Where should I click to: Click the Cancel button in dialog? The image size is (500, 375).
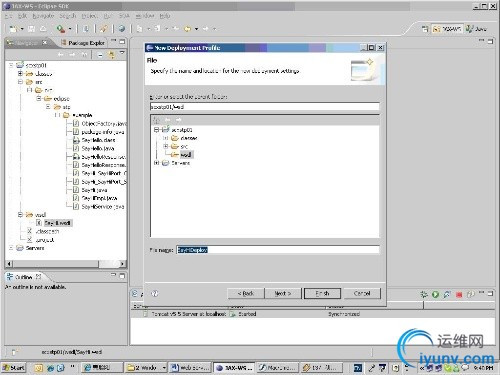(x=362, y=294)
